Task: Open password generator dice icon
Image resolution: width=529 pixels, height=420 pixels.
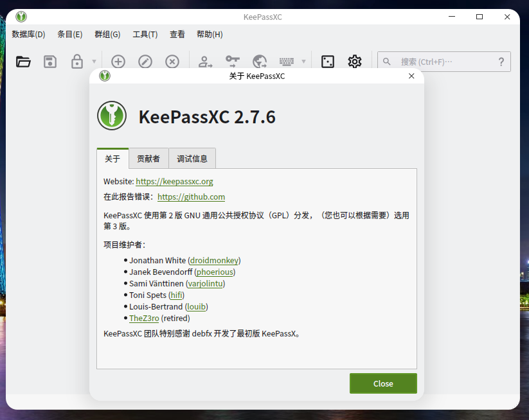Action: coord(328,62)
